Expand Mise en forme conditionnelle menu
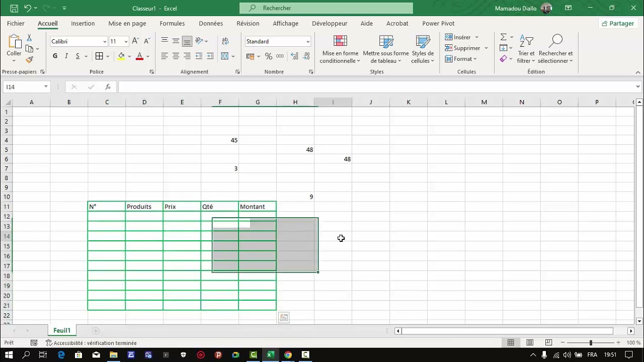 341,49
